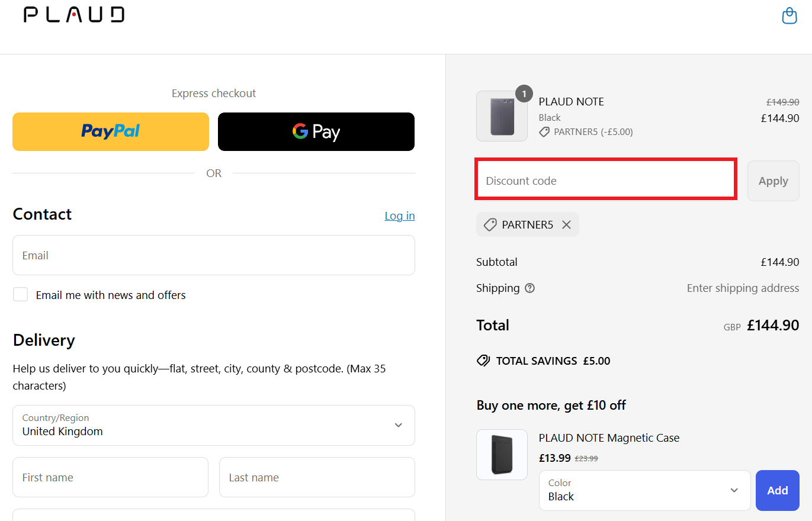This screenshot has width=812, height=521.
Task: Click the Enter shipping address text
Action: pos(743,288)
